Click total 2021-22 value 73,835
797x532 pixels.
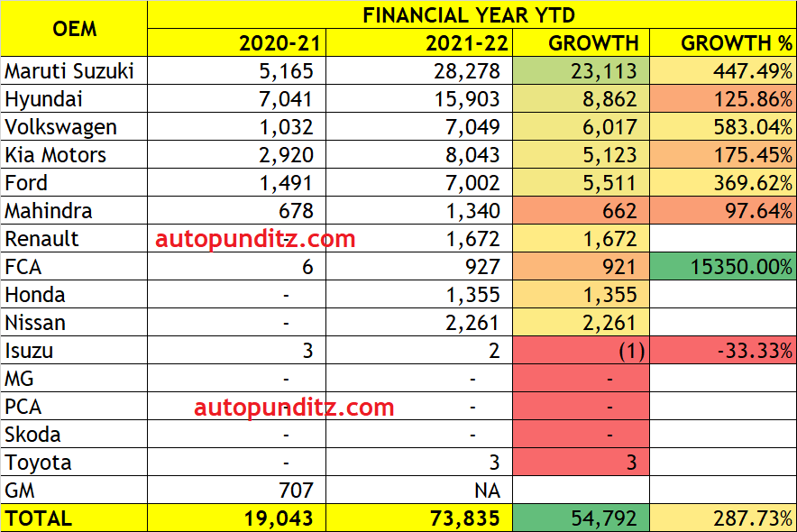tap(464, 518)
